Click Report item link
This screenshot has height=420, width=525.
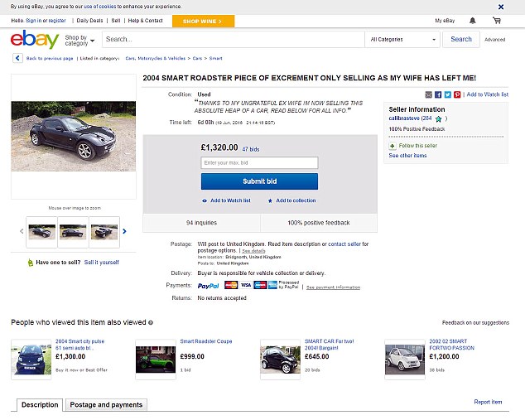pos(488,402)
